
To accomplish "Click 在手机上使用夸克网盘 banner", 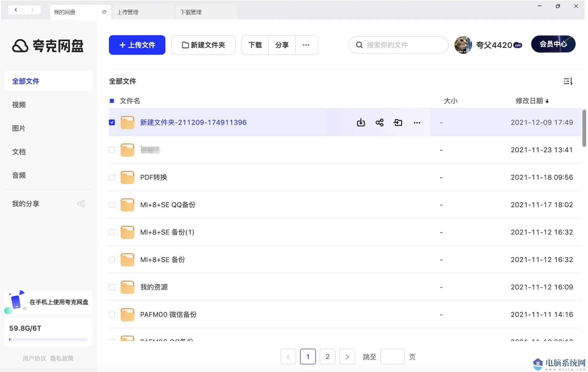I will click(x=49, y=302).
